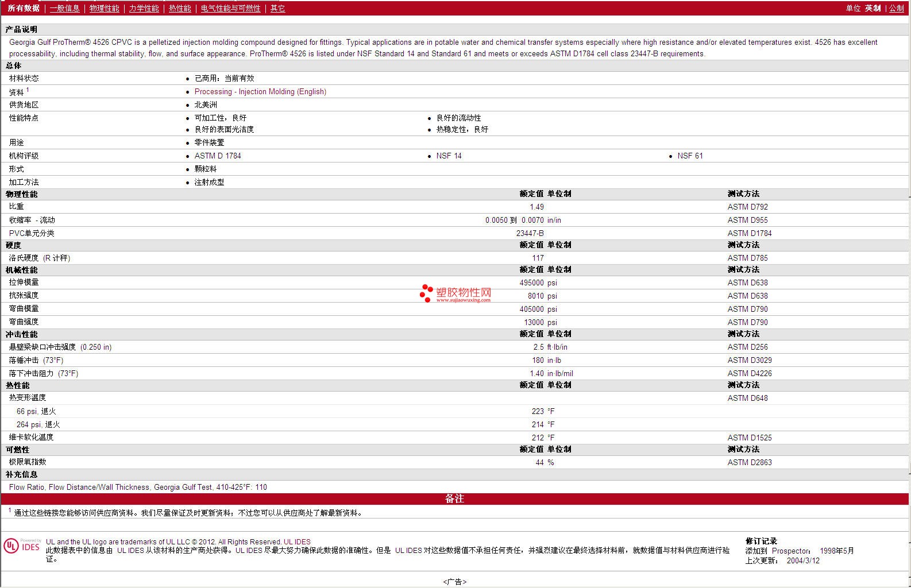
Task: Click ASTM D 1784 under 机构评级
Action: [x=218, y=156]
